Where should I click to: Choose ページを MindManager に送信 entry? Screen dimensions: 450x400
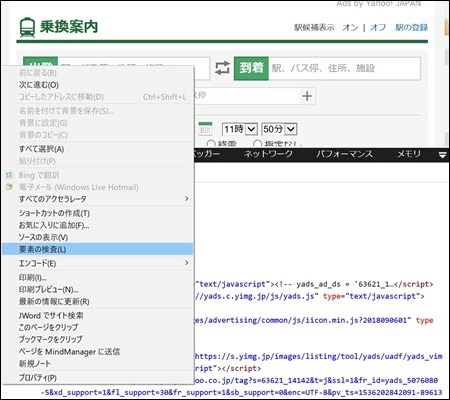[x=97, y=351]
